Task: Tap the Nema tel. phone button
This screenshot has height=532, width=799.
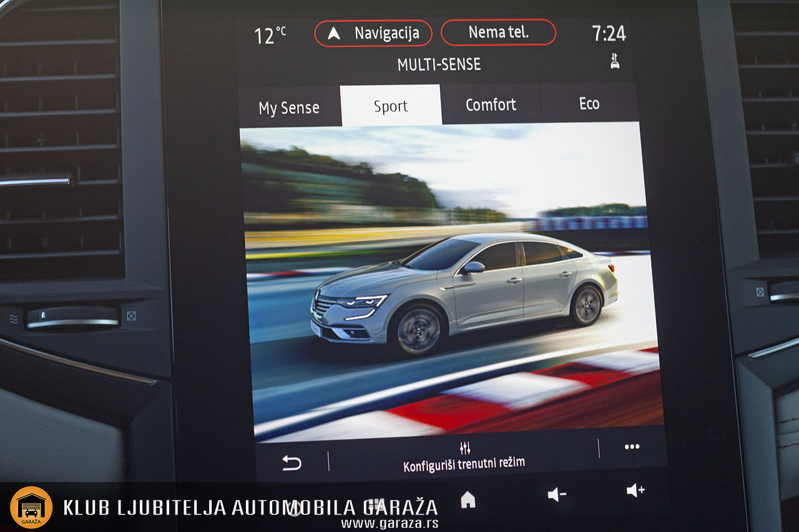Action: click(498, 32)
